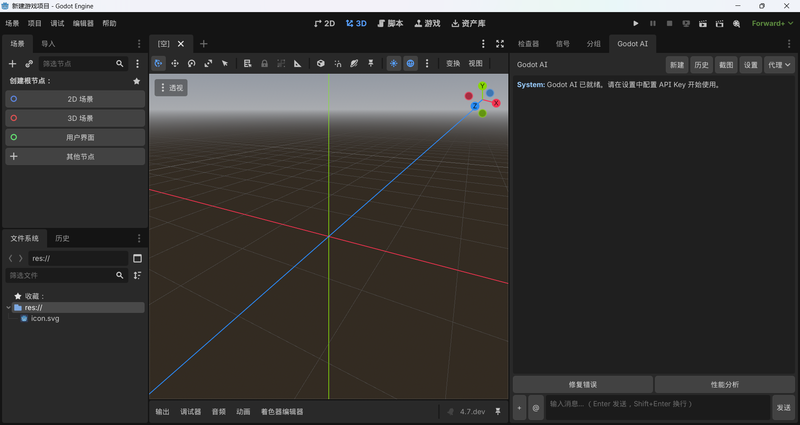Toggle split mode in FileSystem panel

pos(137,258)
